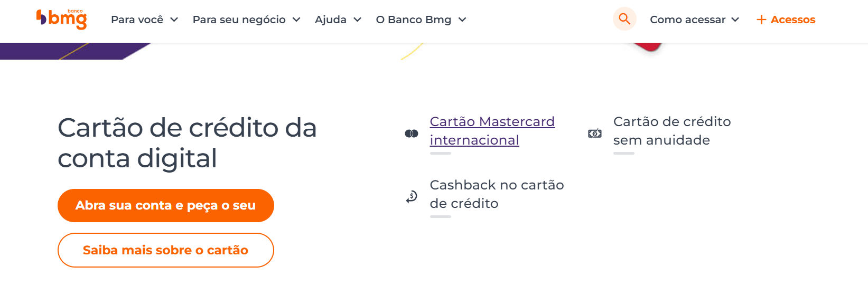The image size is (868, 295).
Task: Open the Ajuda menu item
Action: [331, 20]
